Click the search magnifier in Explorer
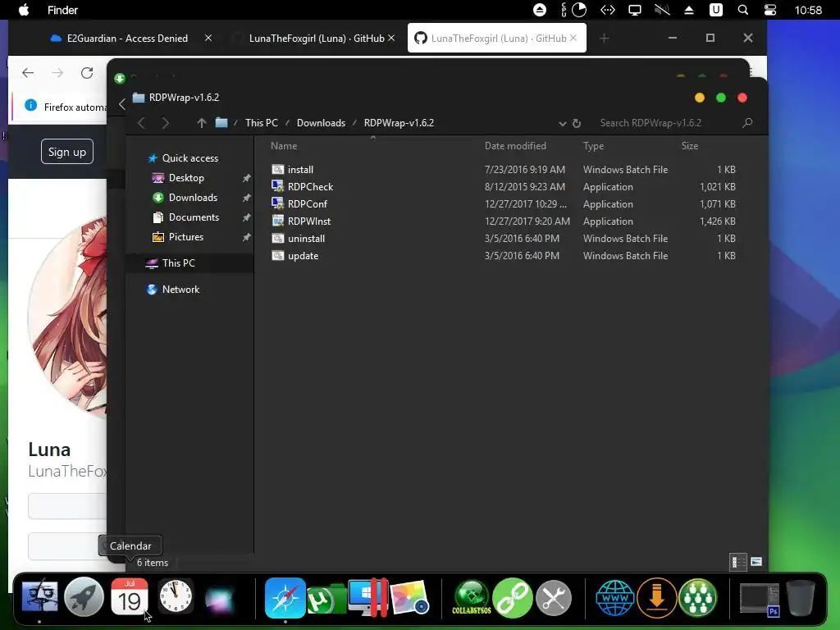 (x=747, y=123)
